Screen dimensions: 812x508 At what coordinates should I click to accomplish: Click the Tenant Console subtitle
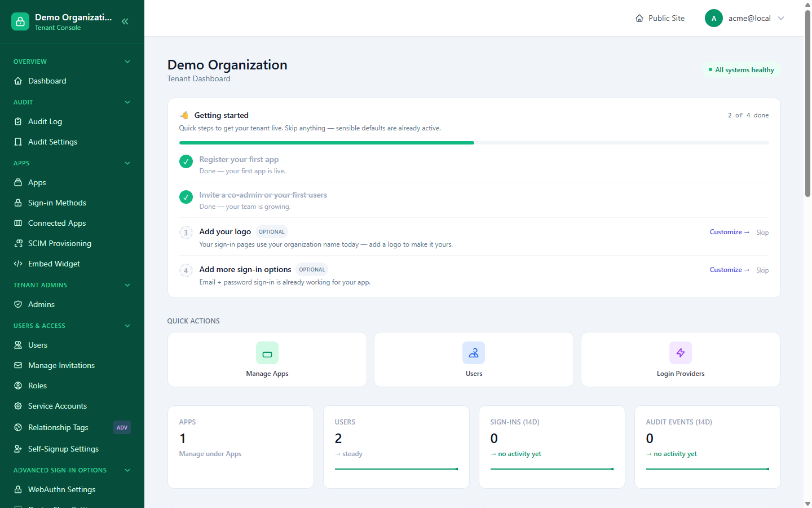pos(58,28)
